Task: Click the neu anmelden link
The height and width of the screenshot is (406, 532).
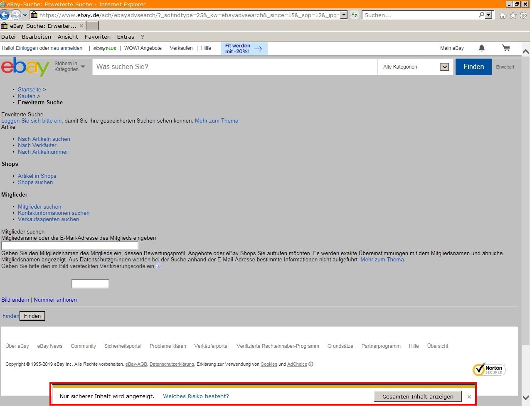Action: 66,48
